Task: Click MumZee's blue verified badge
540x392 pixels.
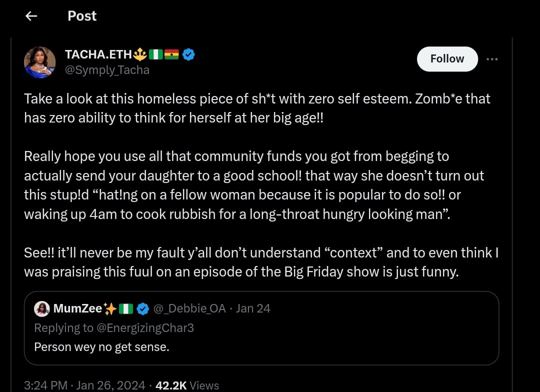Action: (142, 309)
